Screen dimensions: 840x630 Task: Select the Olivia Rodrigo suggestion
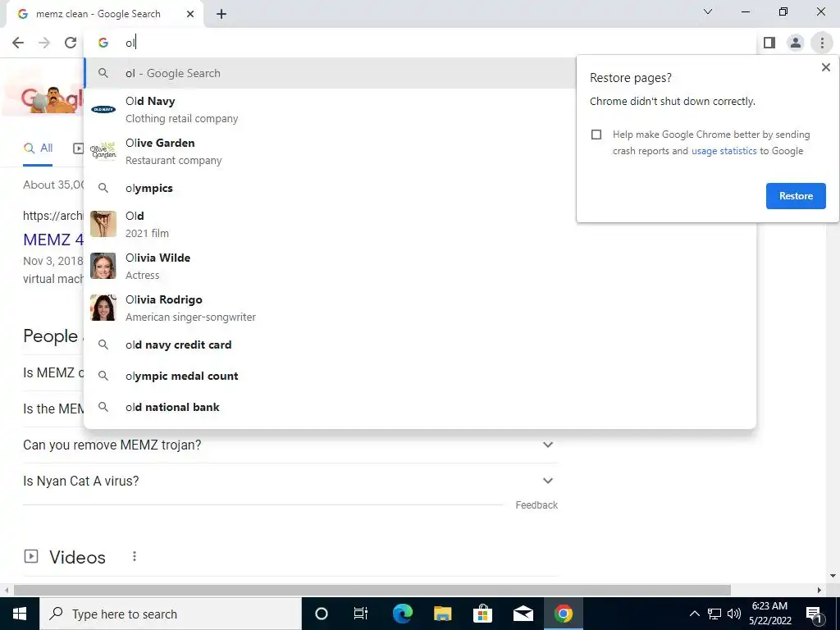click(x=420, y=308)
